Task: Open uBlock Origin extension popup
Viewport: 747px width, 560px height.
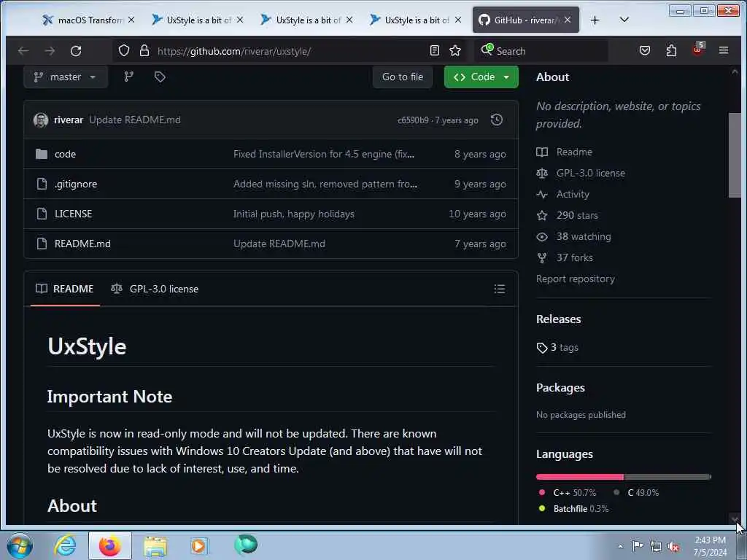Action: 698,50
